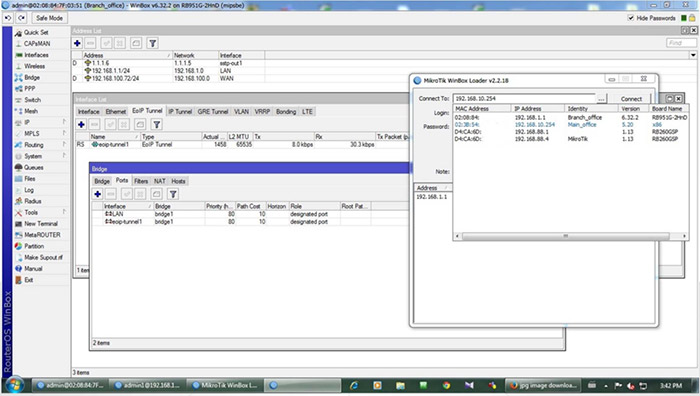Toggle the Hide Passwords checkbox

click(x=631, y=18)
